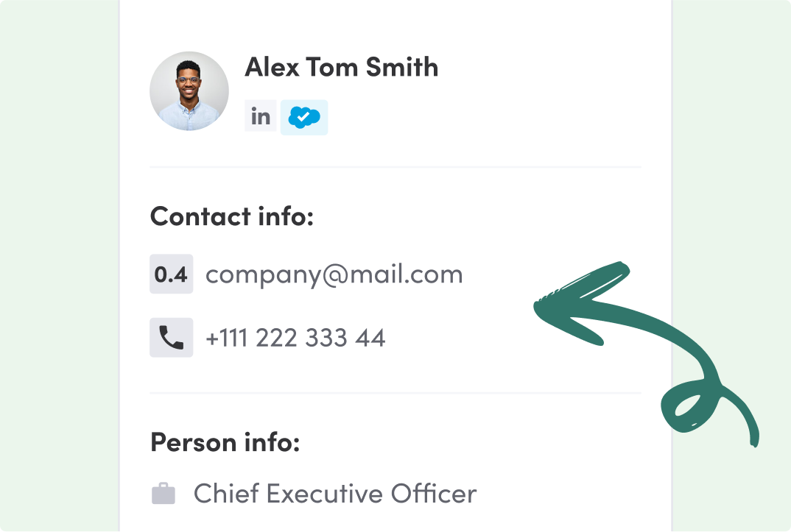
Task: Click the LinkedIn icon under the name
Action: pyautogui.click(x=261, y=117)
